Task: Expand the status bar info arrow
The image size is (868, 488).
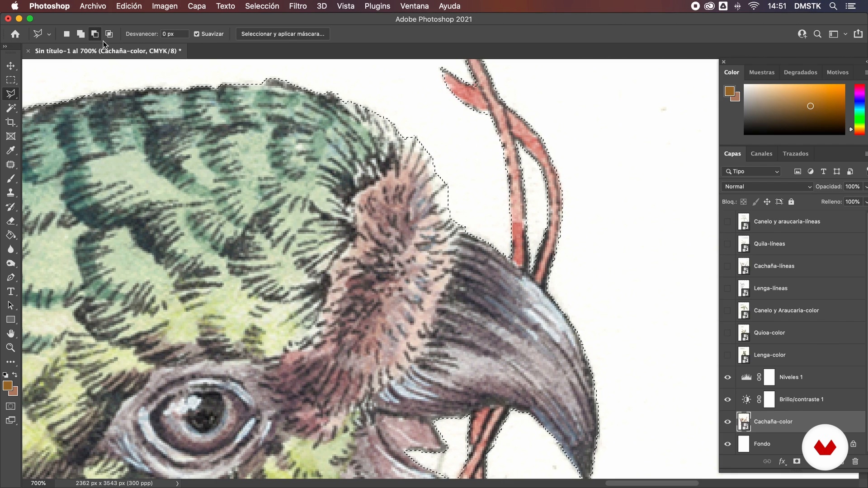Action: pos(177,483)
